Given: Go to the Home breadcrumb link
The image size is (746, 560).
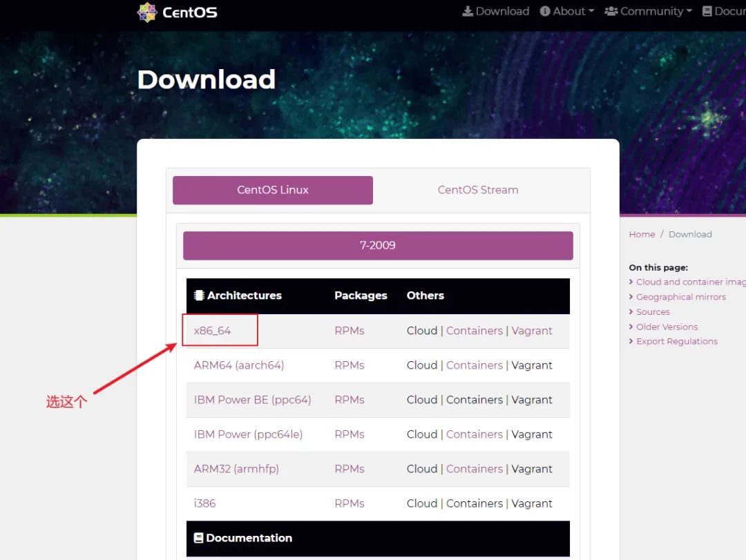Looking at the screenshot, I should pyautogui.click(x=642, y=234).
